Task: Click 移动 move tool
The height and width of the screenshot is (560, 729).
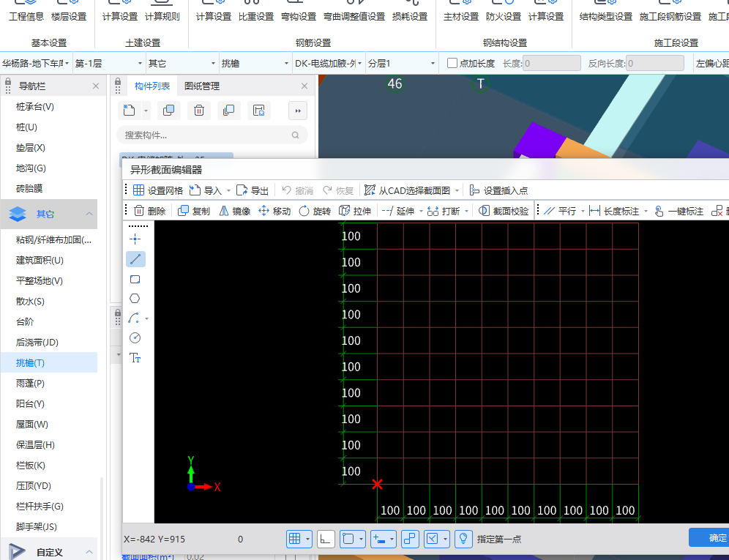Action: tap(274, 211)
